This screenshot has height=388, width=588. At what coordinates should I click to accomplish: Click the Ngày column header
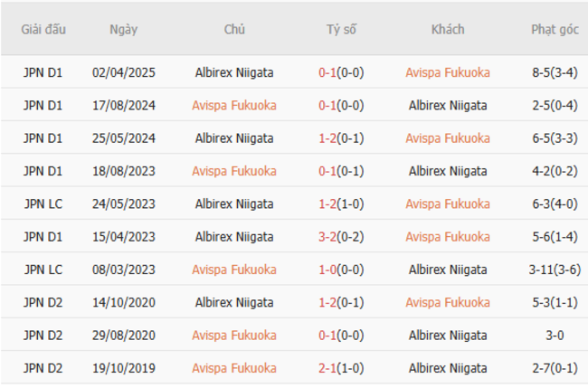pos(123,30)
